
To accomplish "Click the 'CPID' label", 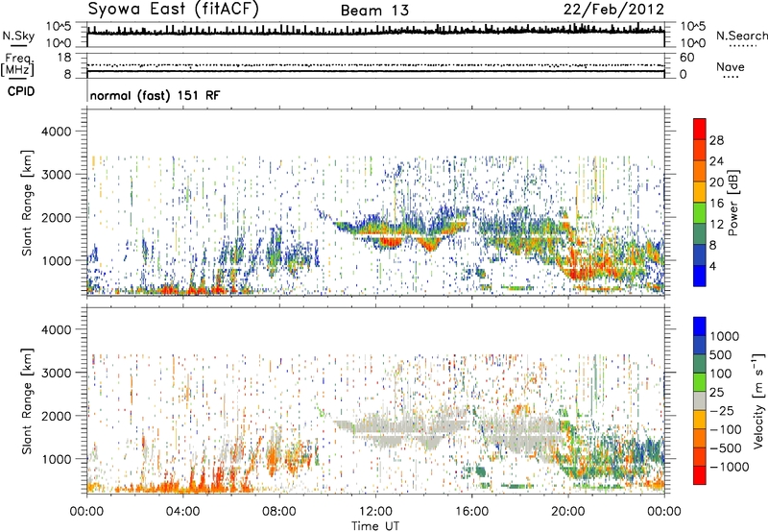I will click(21, 91).
